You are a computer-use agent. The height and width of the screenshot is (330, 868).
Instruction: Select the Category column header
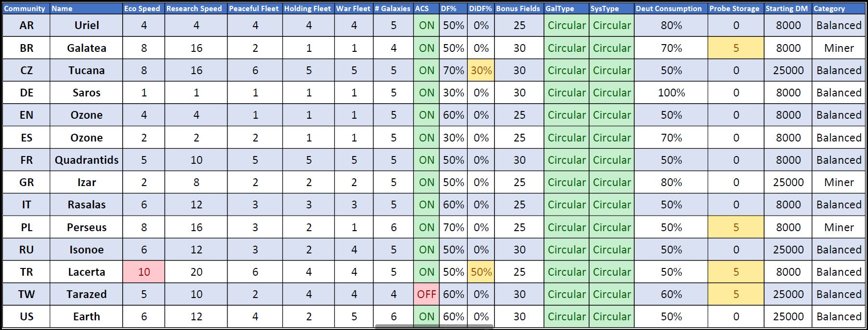(x=830, y=8)
